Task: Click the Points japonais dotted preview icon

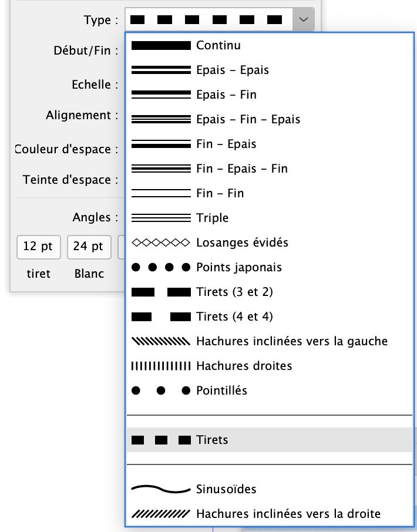Action: (161, 267)
